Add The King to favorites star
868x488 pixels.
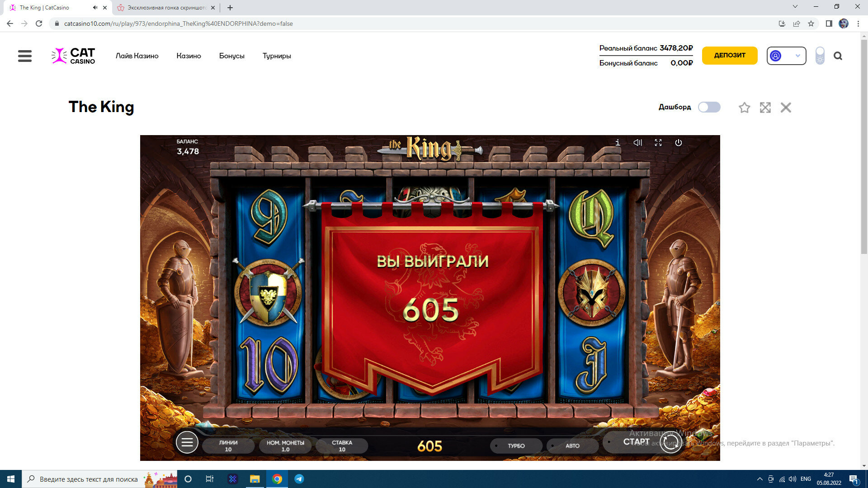coord(744,108)
